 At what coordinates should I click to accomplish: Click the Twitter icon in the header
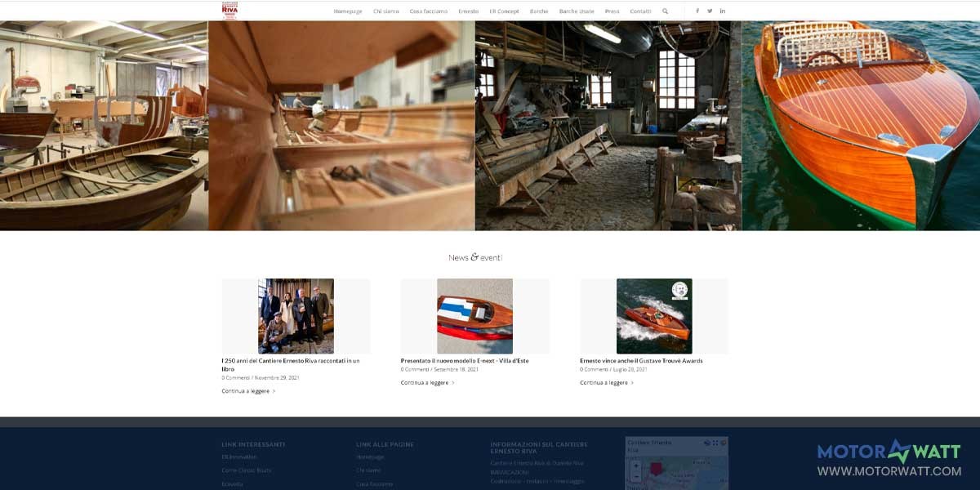[x=710, y=11]
